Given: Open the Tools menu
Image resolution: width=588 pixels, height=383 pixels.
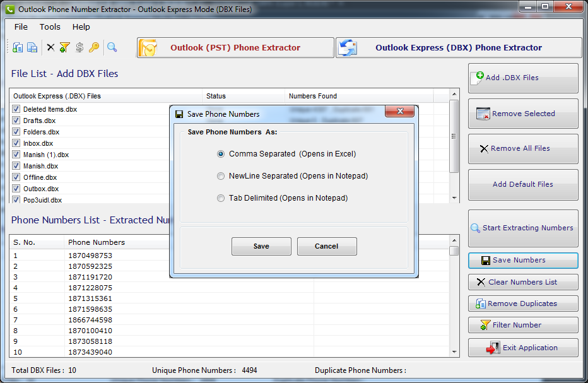Looking at the screenshot, I should [x=50, y=27].
